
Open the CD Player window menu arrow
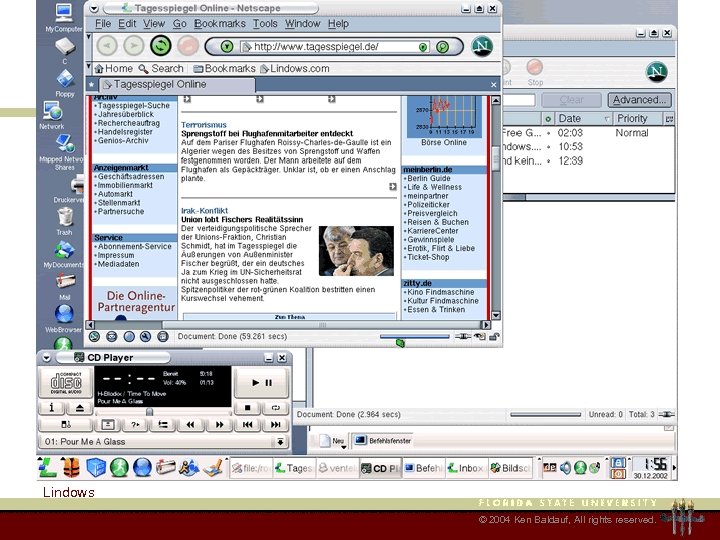coord(46,358)
